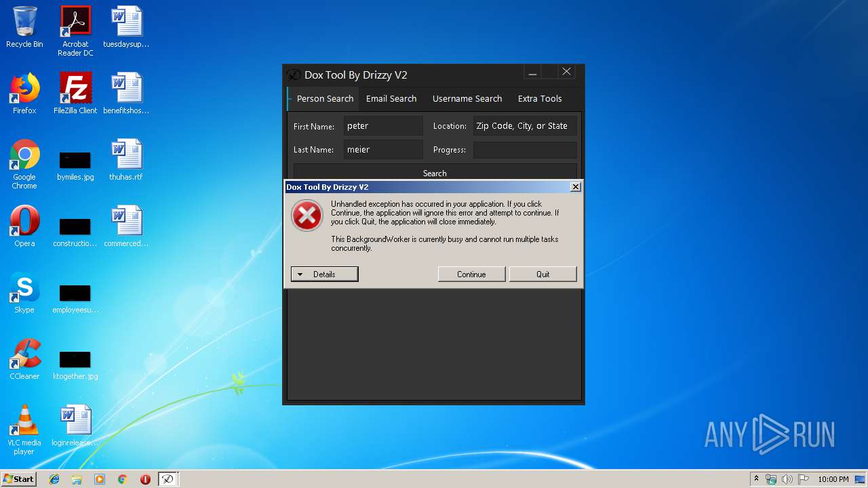Open the FileZilla Client shortcut
The image size is (868, 488).
pos(75,94)
